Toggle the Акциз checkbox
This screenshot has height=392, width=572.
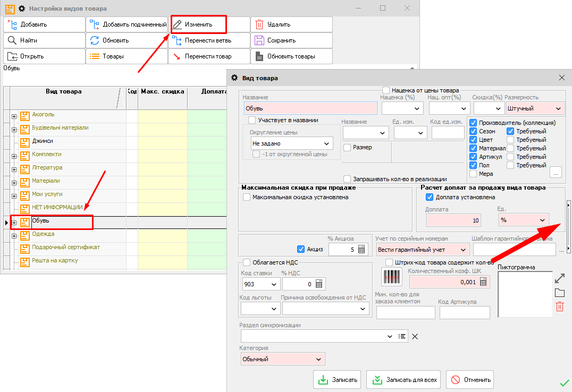click(x=301, y=249)
